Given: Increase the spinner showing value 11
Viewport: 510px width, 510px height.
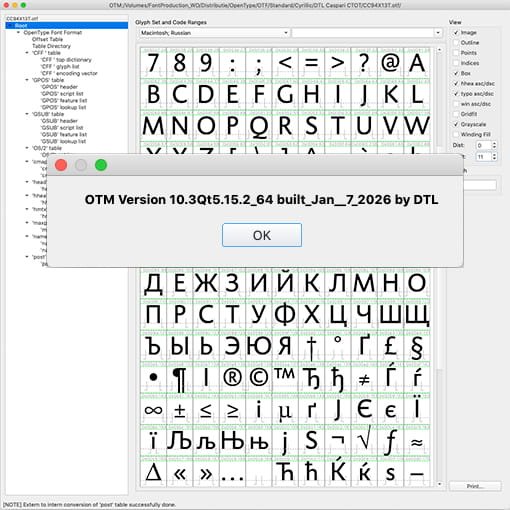Looking at the screenshot, I should pyautogui.click(x=494, y=155).
